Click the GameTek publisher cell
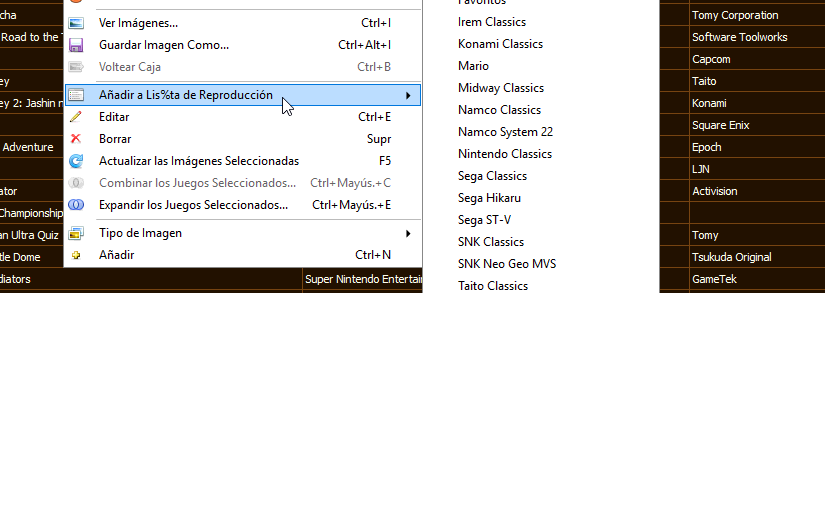This screenshot has width=825, height=518. pos(757,279)
